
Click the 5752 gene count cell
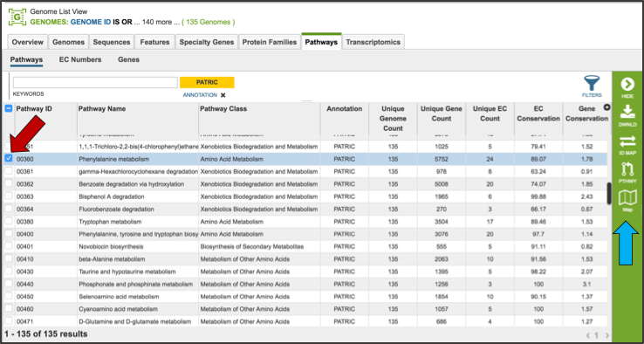coord(442,159)
